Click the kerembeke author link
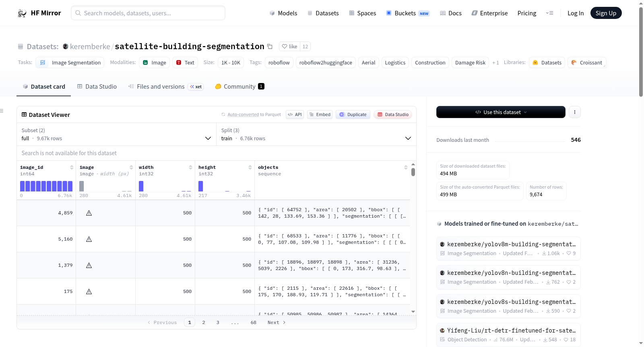The height and width of the screenshot is (347, 644). tap(90, 47)
